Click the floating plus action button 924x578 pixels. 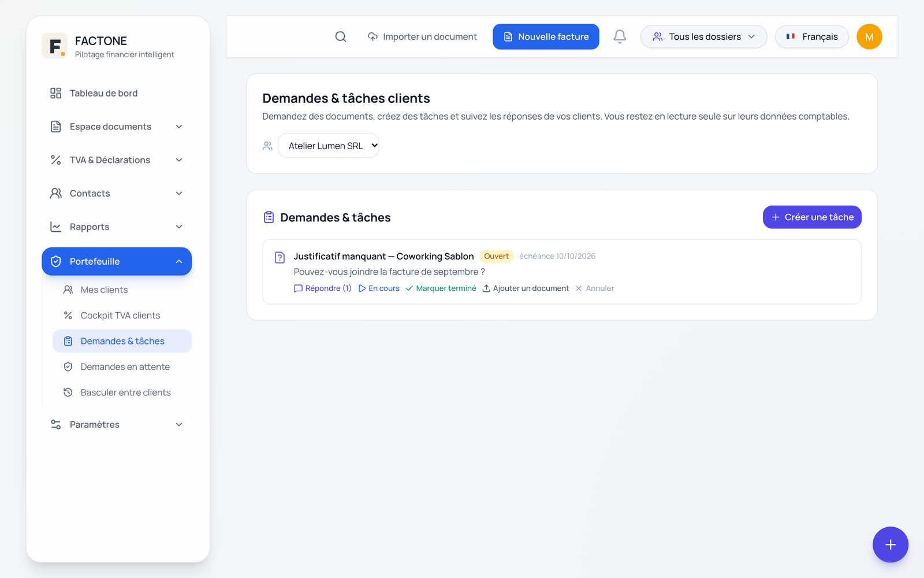pyautogui.click(x=891, y=544)
